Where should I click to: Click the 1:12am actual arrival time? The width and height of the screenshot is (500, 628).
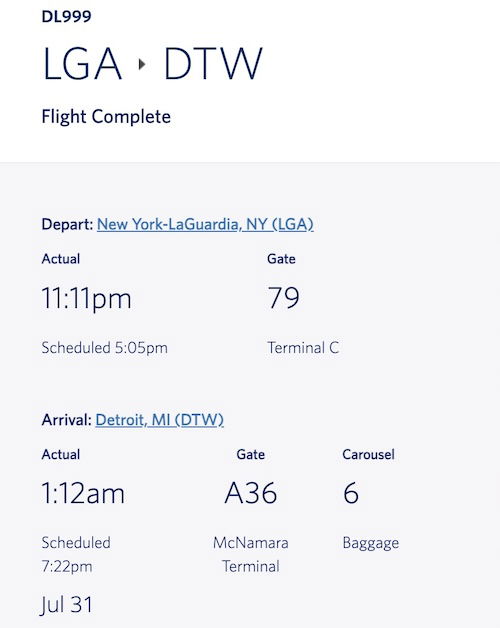(83, 493)
